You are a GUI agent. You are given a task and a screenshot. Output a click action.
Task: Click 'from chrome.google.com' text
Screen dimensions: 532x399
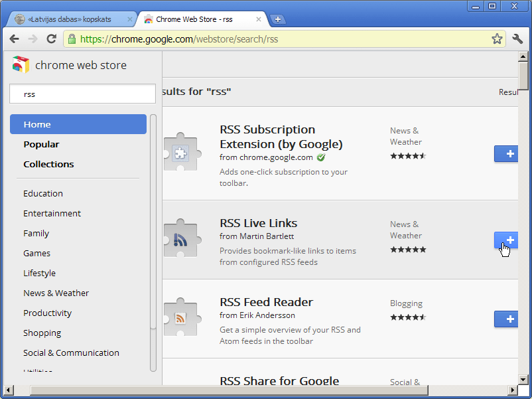click(x=266, y=157)
